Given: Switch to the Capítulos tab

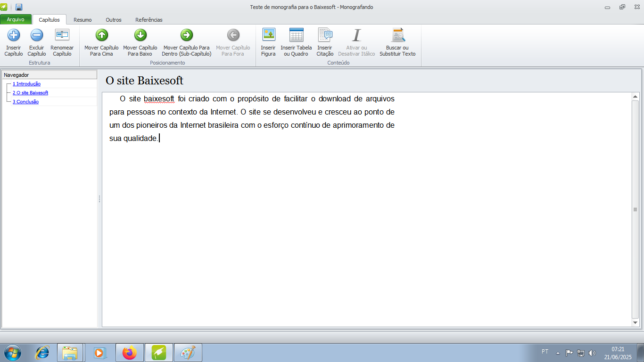Looking at the screenshot, I should pos(50,20).
